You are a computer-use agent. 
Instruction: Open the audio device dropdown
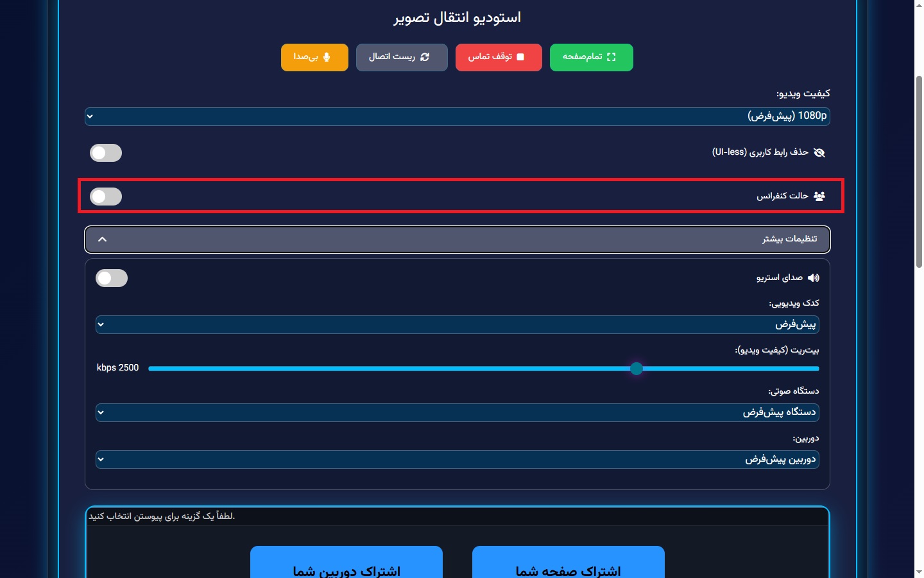457,412
